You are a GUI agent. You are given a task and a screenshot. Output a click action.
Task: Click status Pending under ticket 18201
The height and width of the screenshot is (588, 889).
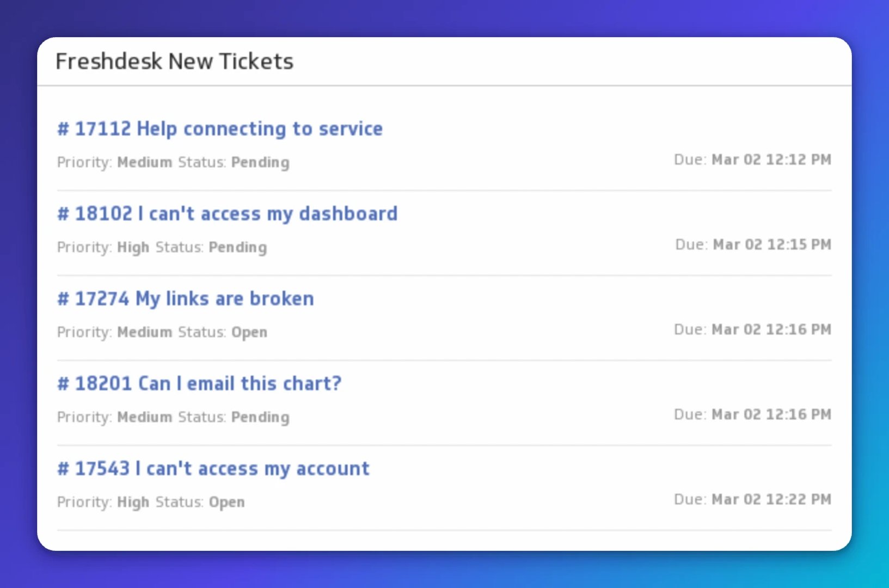pyautogui.click(x=260, y=418)
